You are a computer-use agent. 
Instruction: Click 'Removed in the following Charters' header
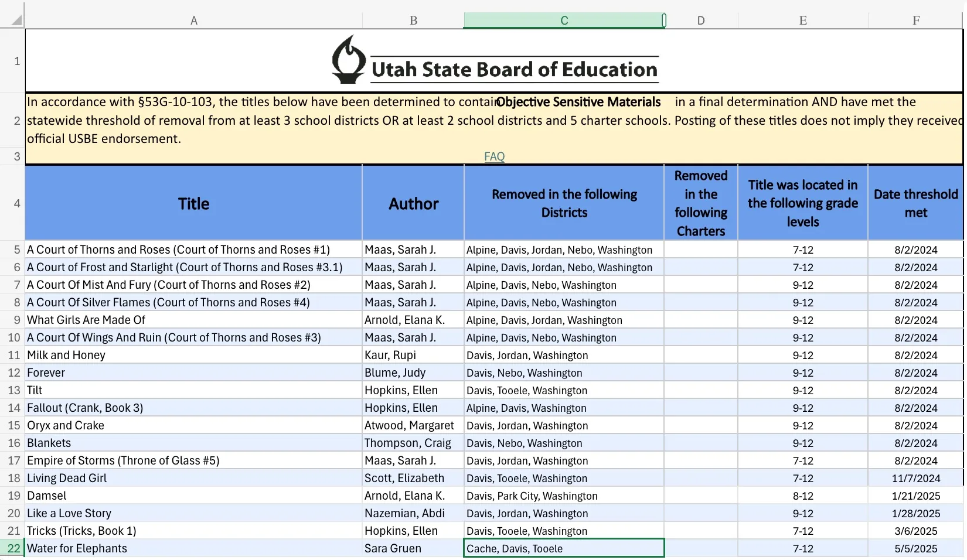(701, 203)
